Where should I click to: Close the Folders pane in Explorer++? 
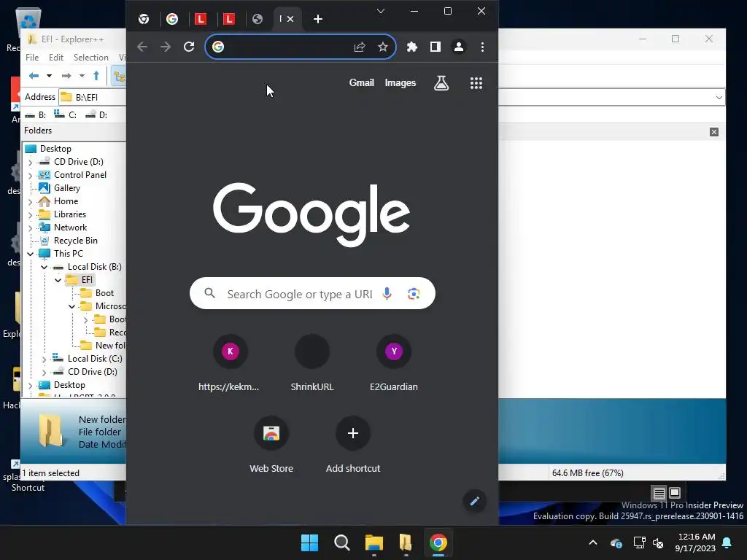tap(713, 132)
